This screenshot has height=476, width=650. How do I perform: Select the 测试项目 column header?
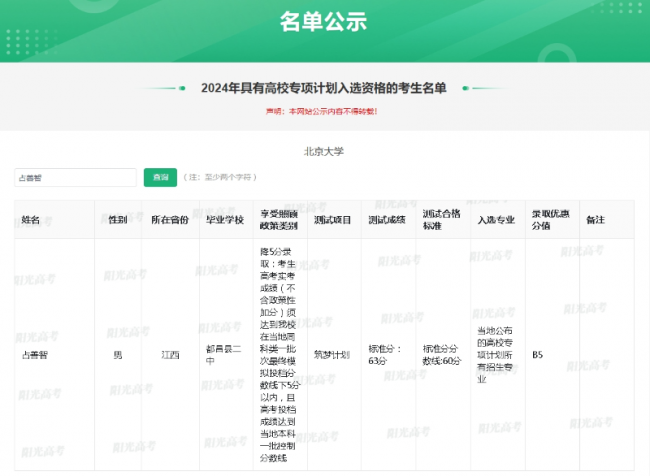pos(332,220)
